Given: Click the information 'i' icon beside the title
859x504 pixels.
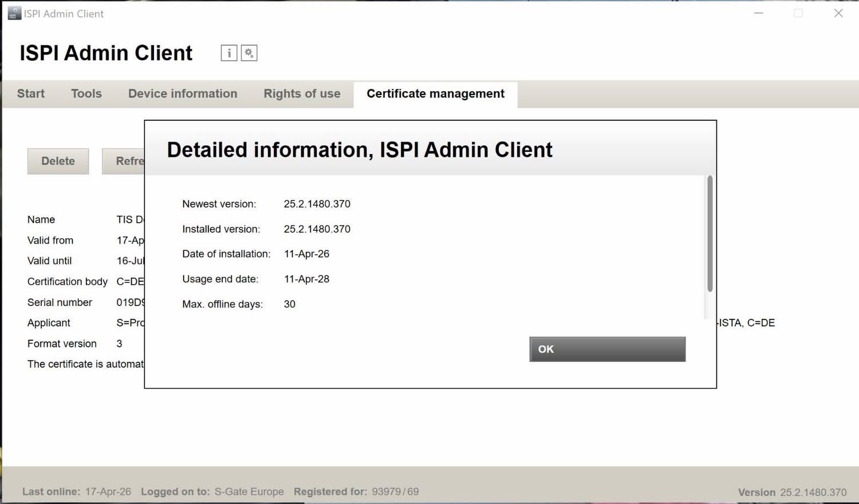Looking at the screenshot, I should [229, 53].
